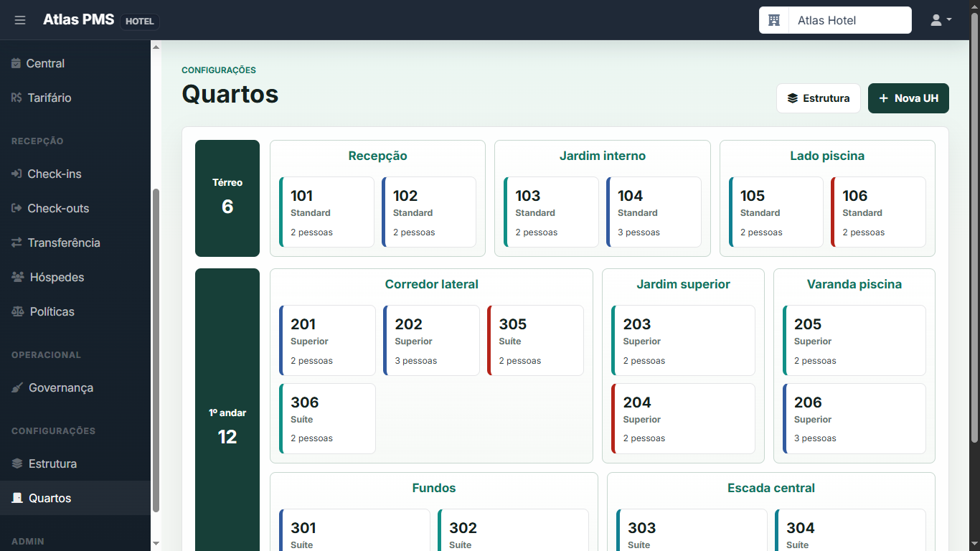Create a Nova UH
This screenshot has height=551, width=980.
[908, 98]
